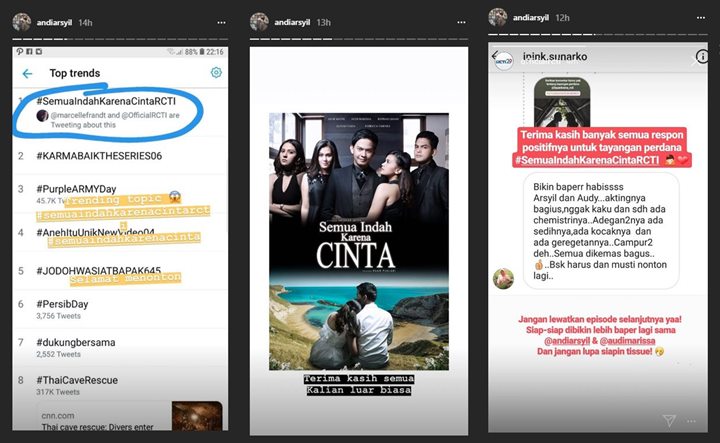
Task: Open andiarsyil avatar in 12h story
Action: click(498, 17)
